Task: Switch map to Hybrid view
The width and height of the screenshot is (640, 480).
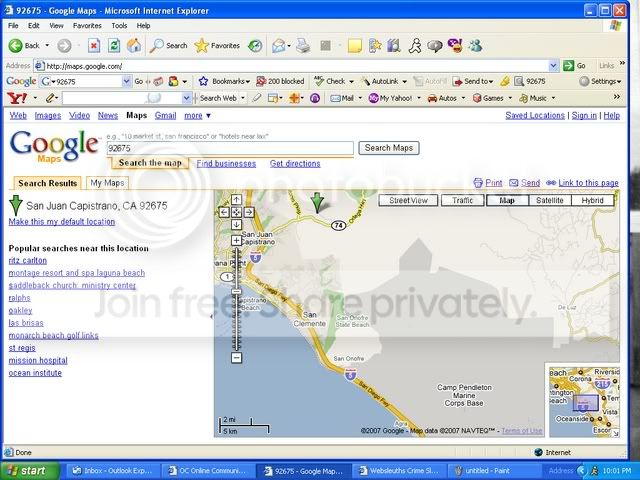Action: [x=592, y=200]
